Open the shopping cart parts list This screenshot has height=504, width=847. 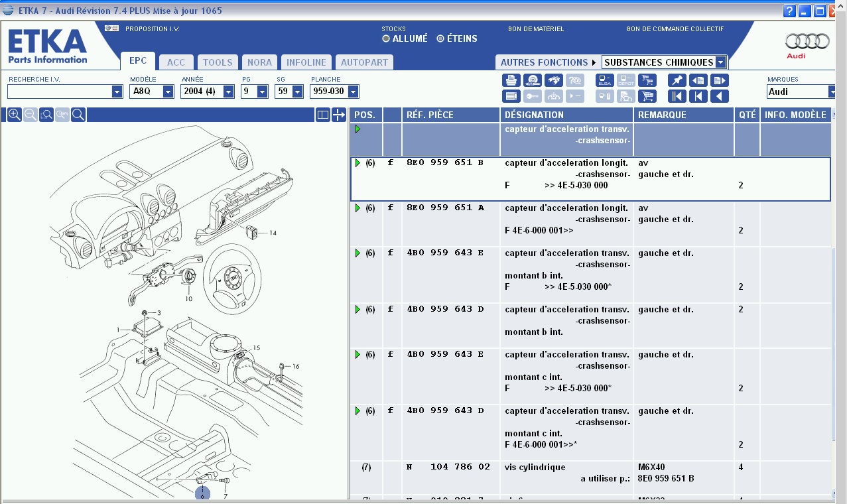[x=648, y=95]
